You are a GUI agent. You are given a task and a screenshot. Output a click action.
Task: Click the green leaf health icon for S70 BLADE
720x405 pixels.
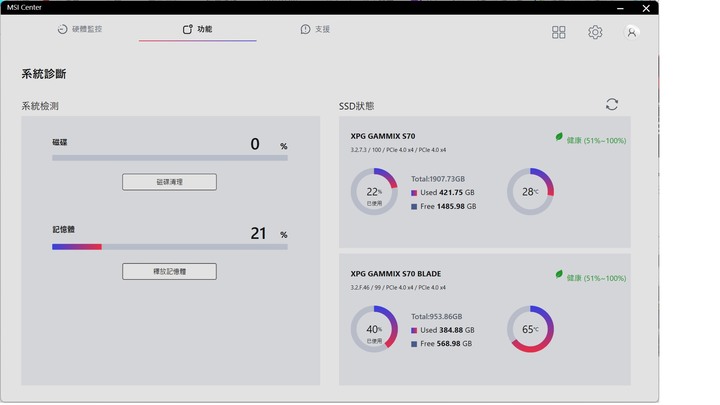tap(559, 275)
